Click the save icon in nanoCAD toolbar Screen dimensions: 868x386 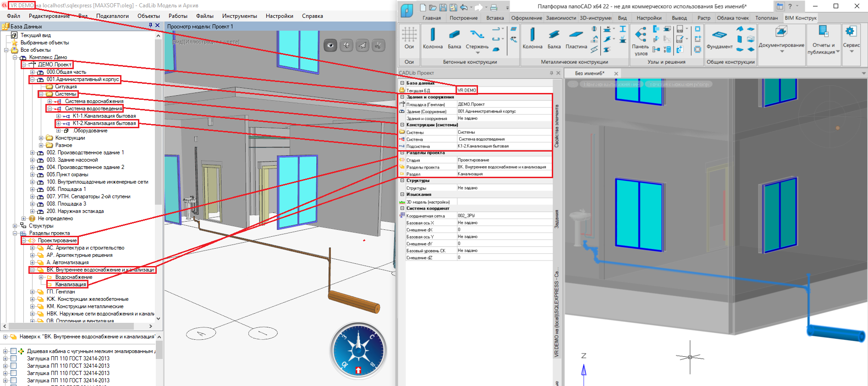[443, 7]
